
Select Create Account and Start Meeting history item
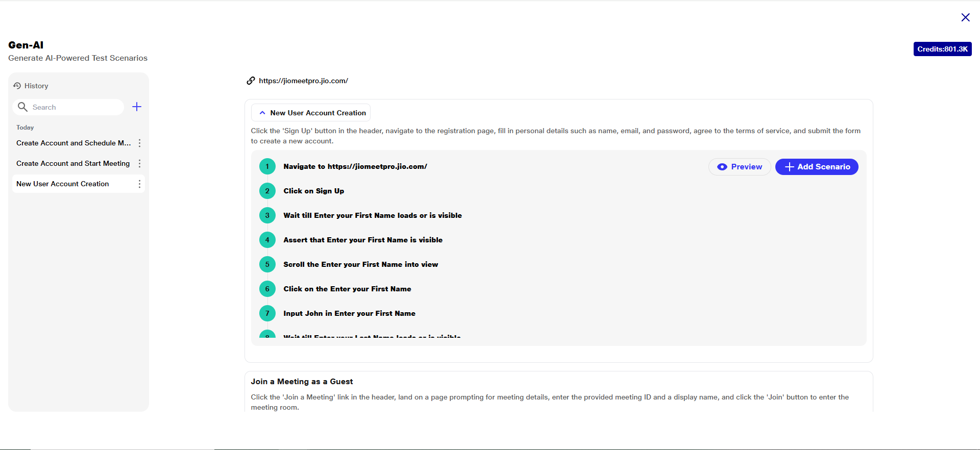(73, 164)
